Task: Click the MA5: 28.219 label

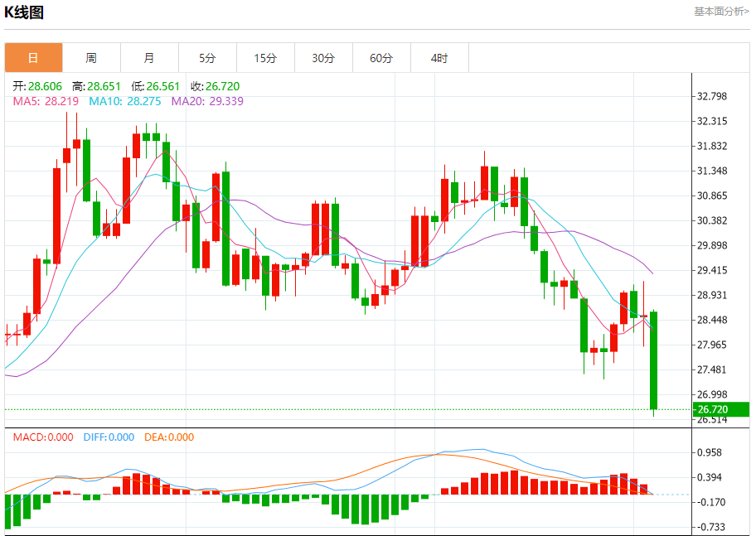Action: tap(46, 101)
